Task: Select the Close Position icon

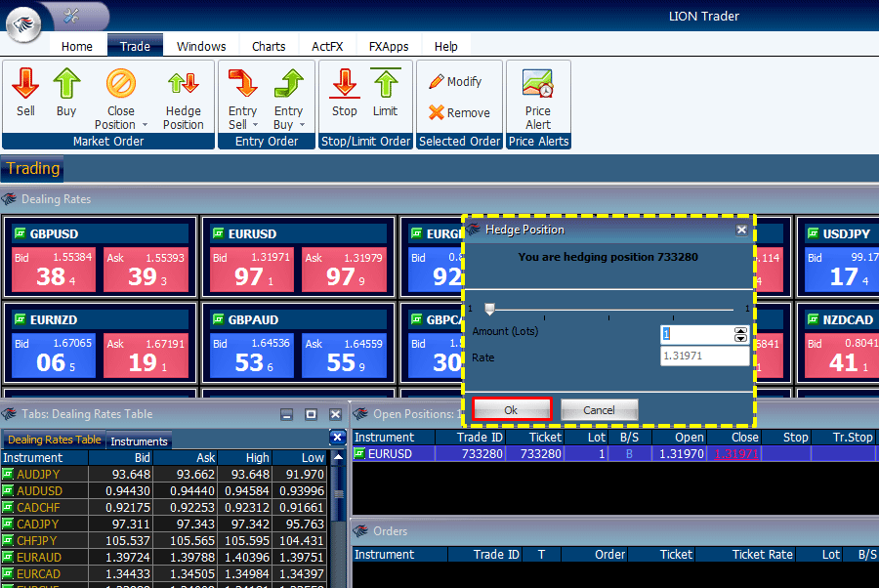Action: coord(120,84)
